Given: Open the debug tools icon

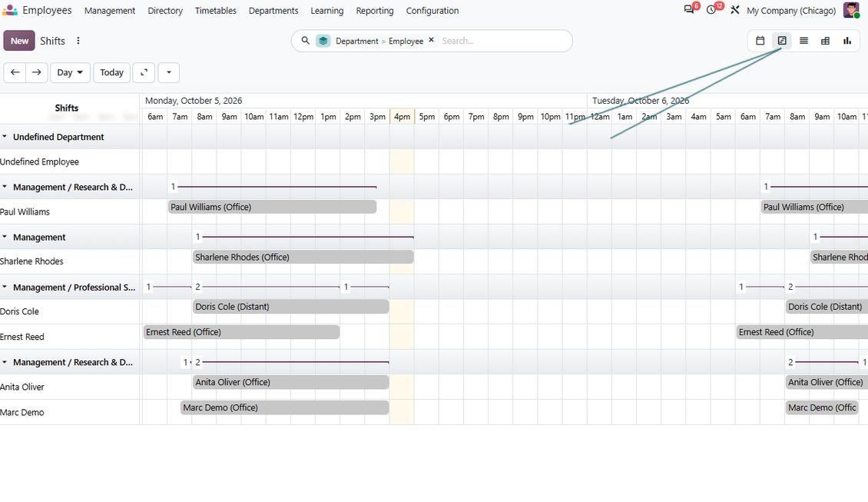Looking at the screenshot, I should (734, 10).
